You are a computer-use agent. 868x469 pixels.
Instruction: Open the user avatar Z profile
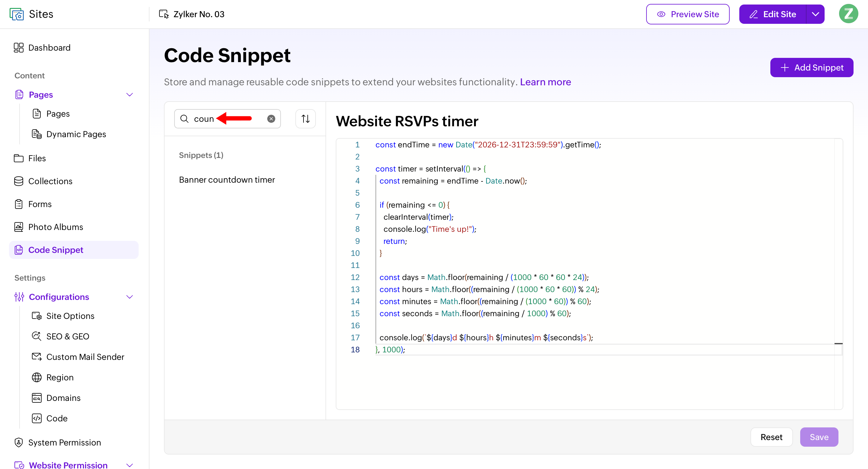(x=848, y=14)
